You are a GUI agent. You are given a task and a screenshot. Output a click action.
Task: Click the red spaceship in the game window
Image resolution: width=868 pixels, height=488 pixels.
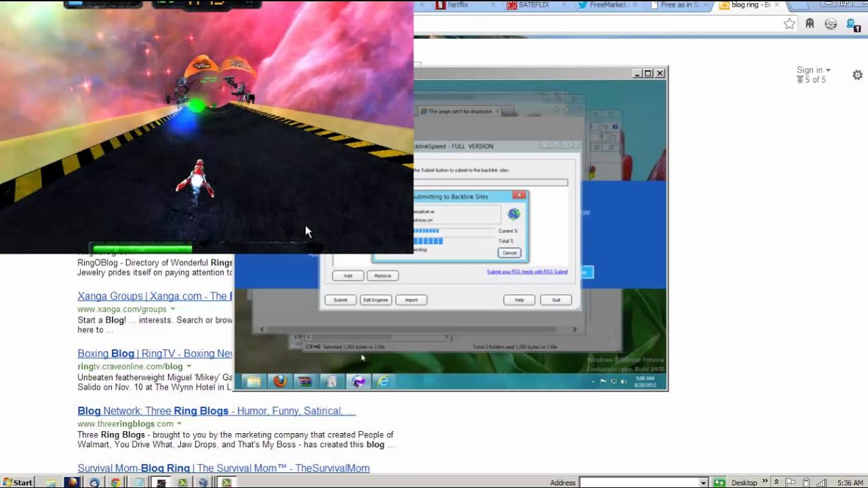[x=196, y=178]
